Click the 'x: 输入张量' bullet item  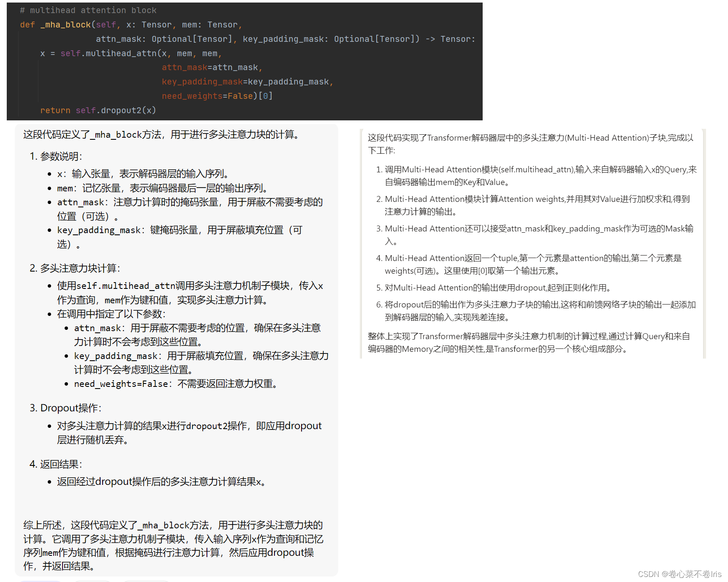[144, 174]
